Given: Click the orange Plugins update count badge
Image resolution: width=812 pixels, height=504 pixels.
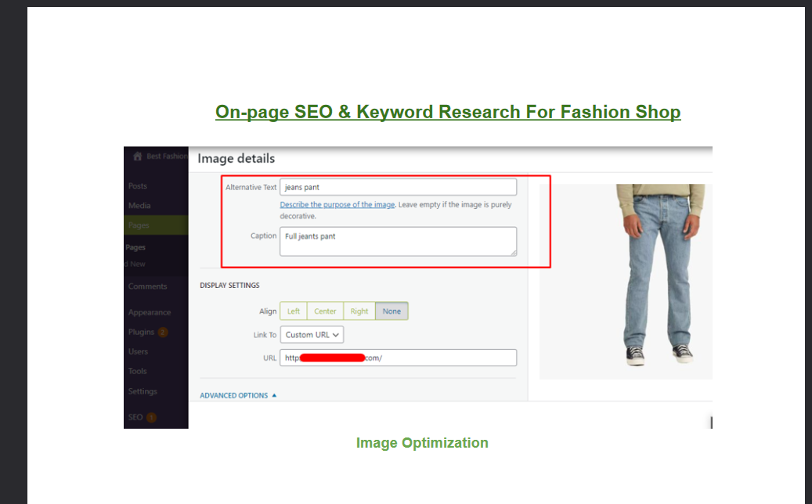Looking at the screenshot, I should tap(163, 333).
